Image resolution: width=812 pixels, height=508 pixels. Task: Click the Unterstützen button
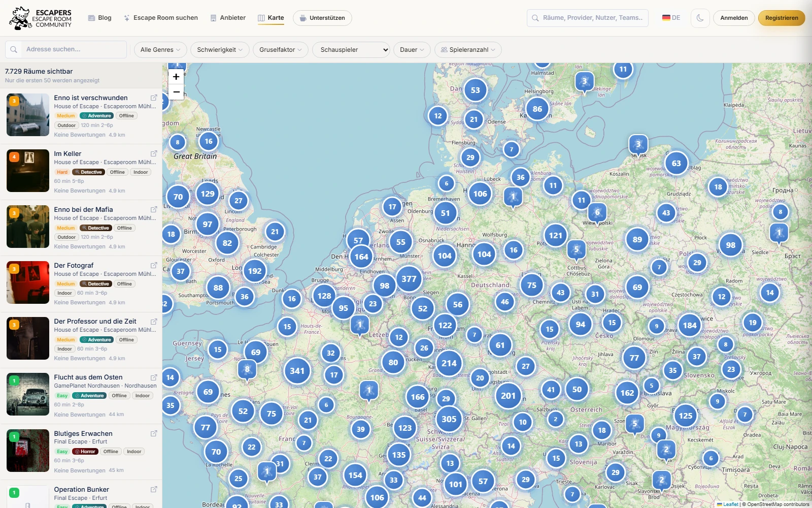[x=322, y=18]
